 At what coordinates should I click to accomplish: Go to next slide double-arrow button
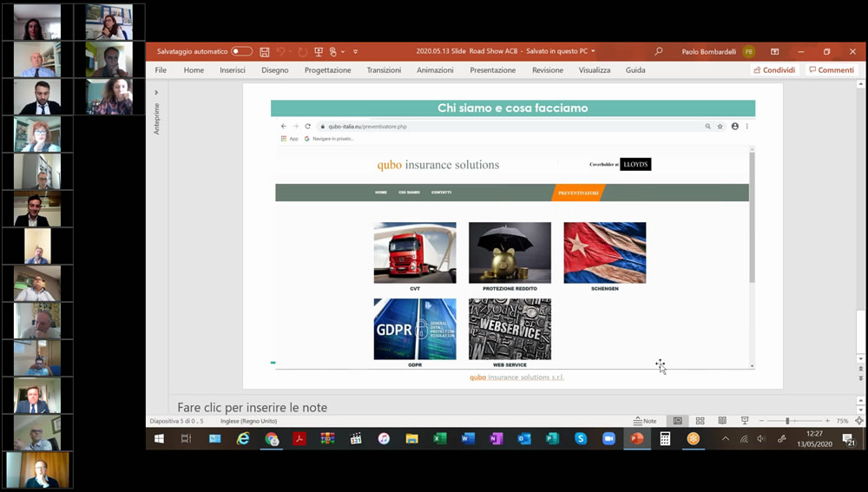pos(861,378)
